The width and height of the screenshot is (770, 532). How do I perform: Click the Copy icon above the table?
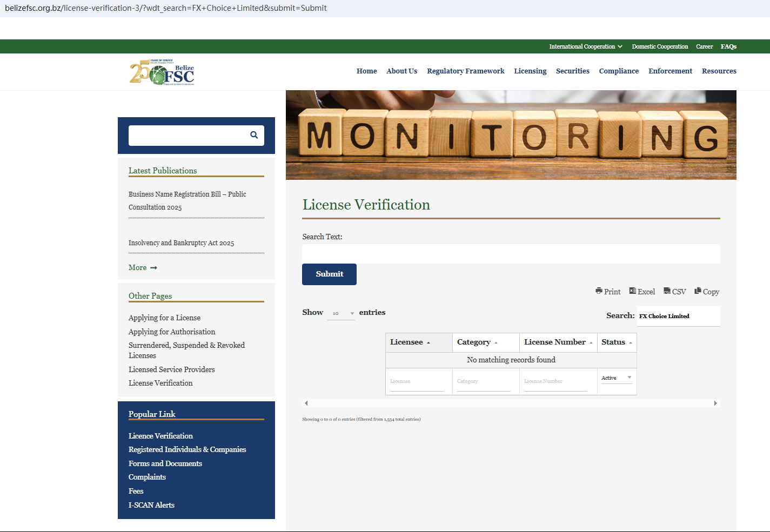point(698,291)
